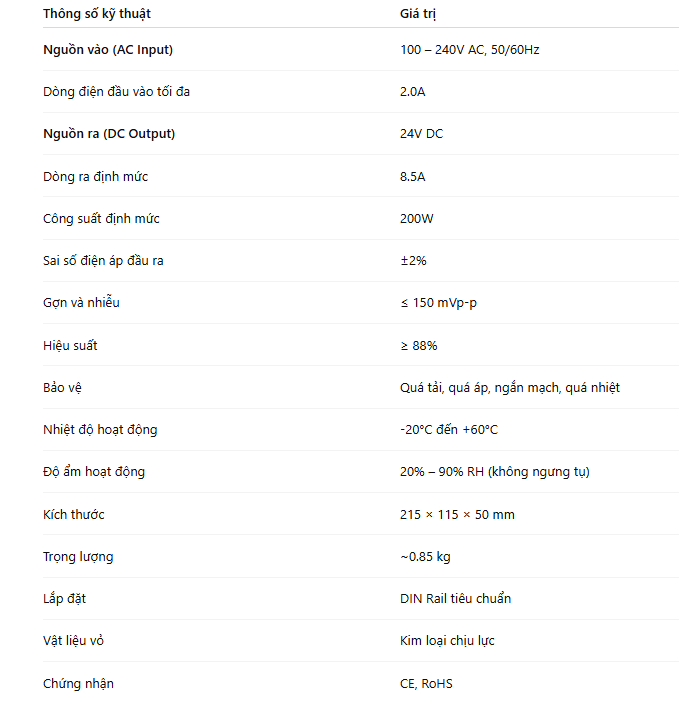The image size is (679, 705).
Task: Click the "Dòng ra định mức" label
Action: [x=95, y=176]
